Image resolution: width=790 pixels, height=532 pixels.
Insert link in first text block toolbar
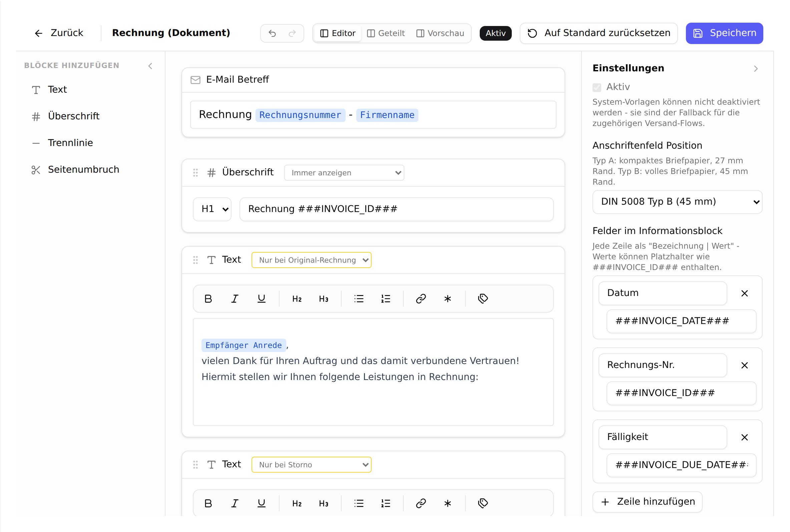[x=421, y=299]
